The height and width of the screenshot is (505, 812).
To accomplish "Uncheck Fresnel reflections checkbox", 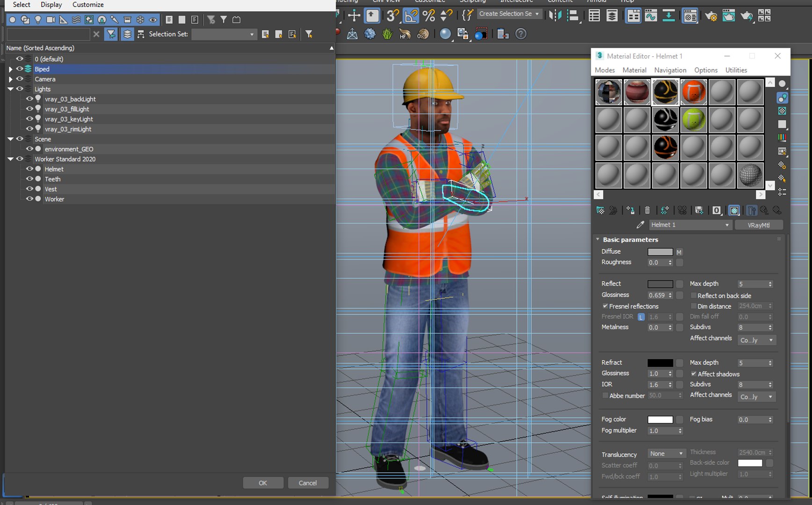I will point(605,306).
